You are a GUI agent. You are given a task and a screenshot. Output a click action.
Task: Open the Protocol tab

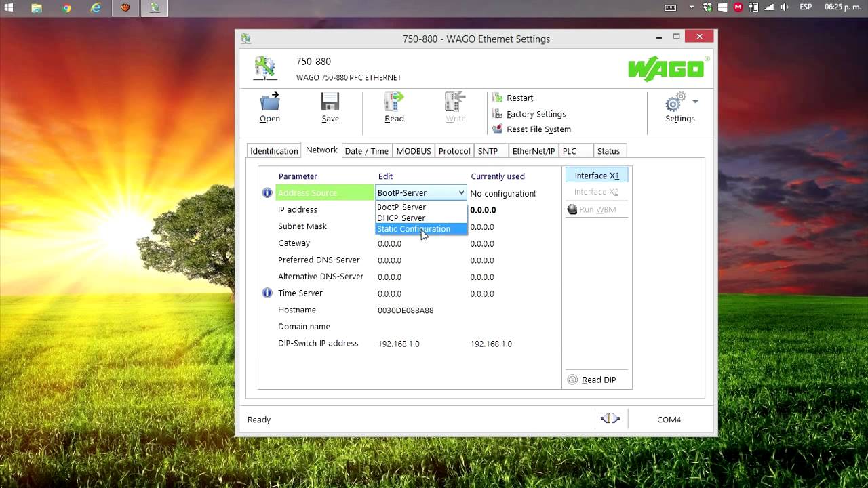[x=454, y=151]
